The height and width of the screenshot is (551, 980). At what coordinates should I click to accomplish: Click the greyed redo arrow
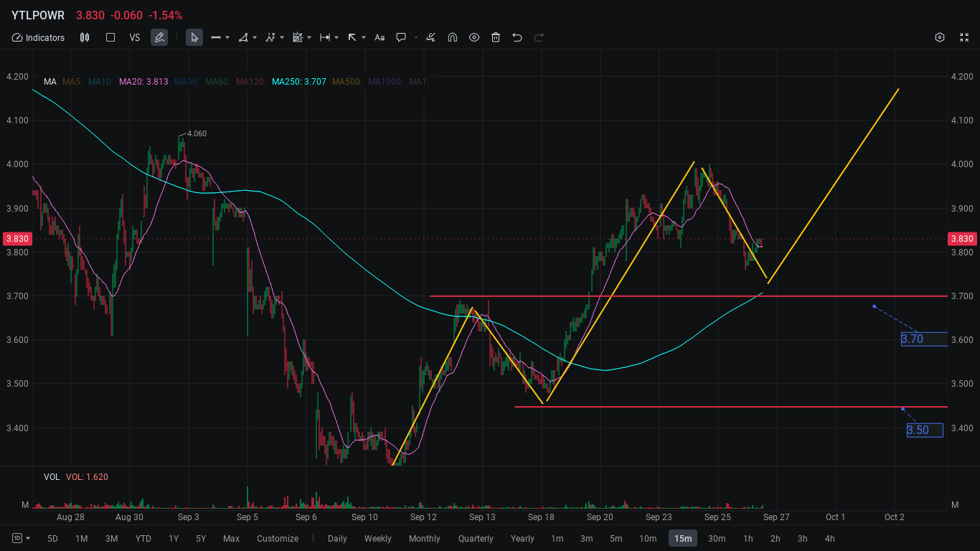click(x=539, y=37)
